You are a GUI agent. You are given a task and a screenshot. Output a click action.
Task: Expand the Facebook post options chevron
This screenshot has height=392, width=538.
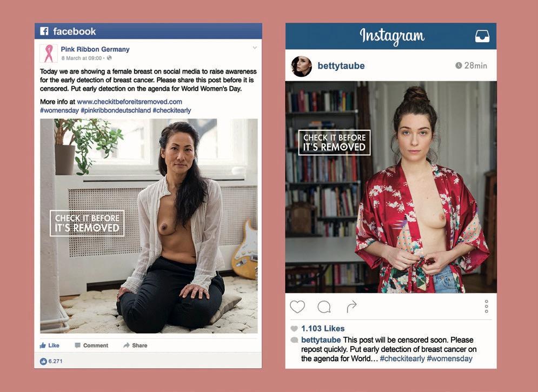click(255, 48)
